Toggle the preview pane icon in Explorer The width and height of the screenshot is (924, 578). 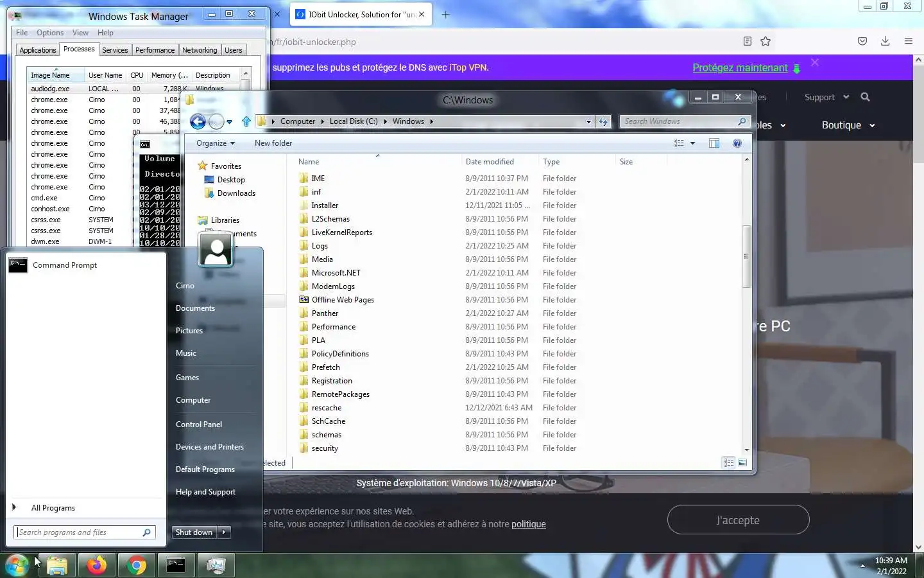[x=714, y=143]
